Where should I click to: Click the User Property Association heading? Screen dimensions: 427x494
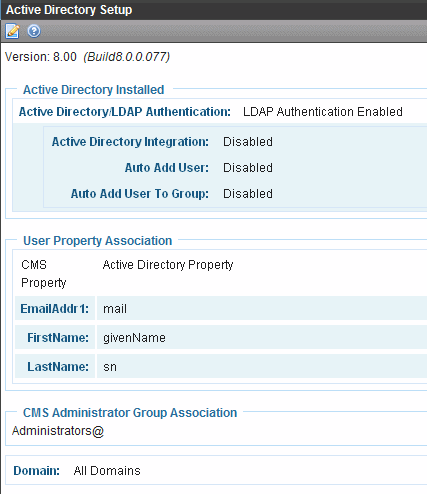click(97, 241)
